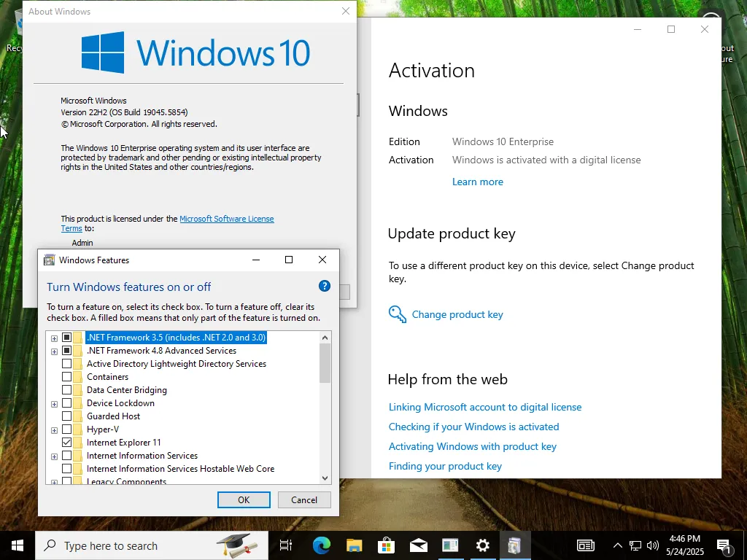Cancel the Windows Features dialog
Image resolution: width=747 pixels, height=560 pixels.
click(304, 500)
